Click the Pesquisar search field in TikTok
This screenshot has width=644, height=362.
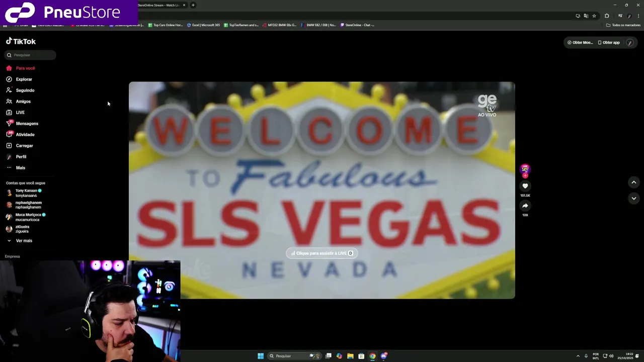[31, 55]
